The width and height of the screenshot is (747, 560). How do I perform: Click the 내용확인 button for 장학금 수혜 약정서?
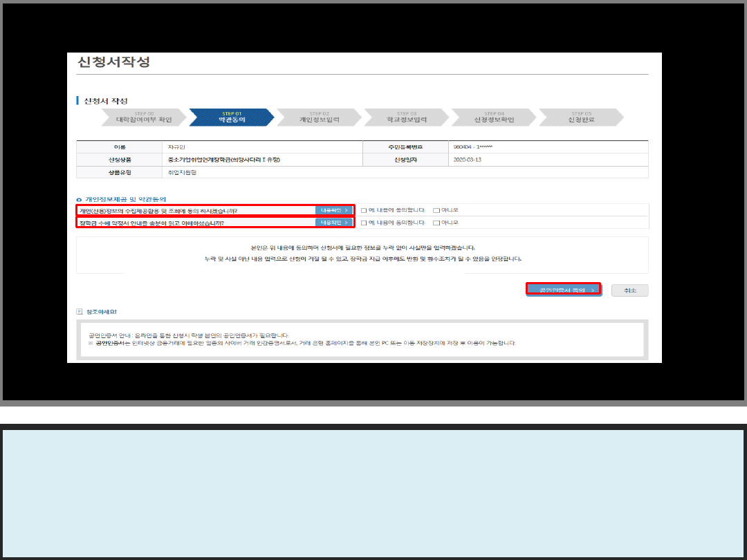[334, 223]
